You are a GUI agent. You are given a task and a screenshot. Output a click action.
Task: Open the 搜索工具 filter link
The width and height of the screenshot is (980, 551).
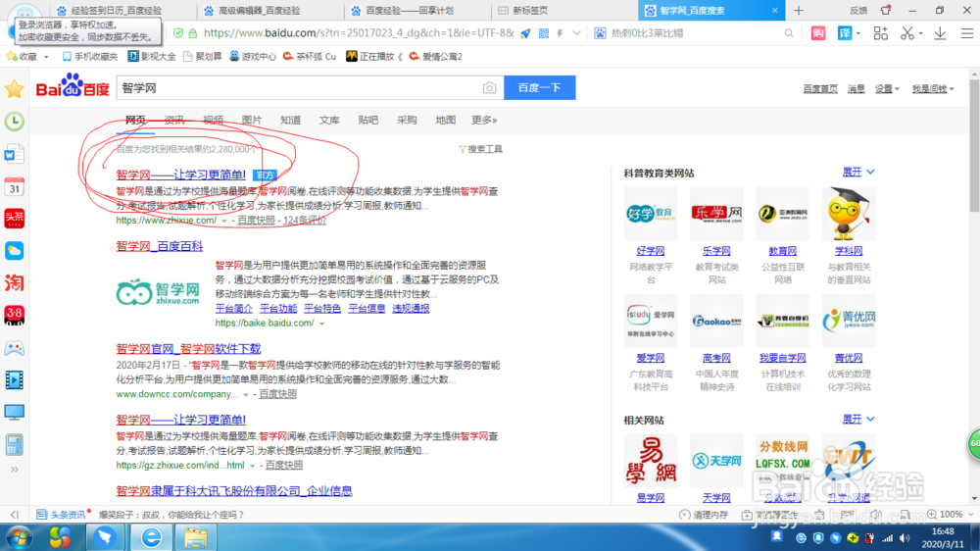(480, 149)
